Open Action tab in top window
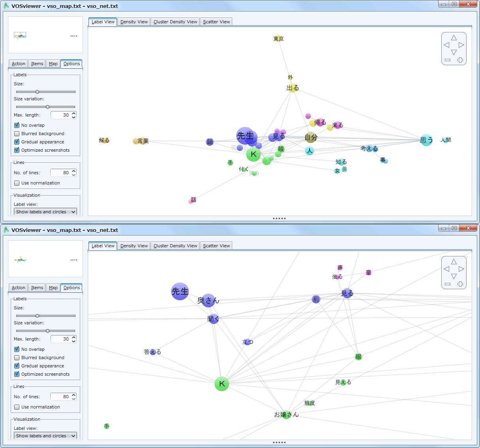The image size is (480, 448). tap(18, 64)
